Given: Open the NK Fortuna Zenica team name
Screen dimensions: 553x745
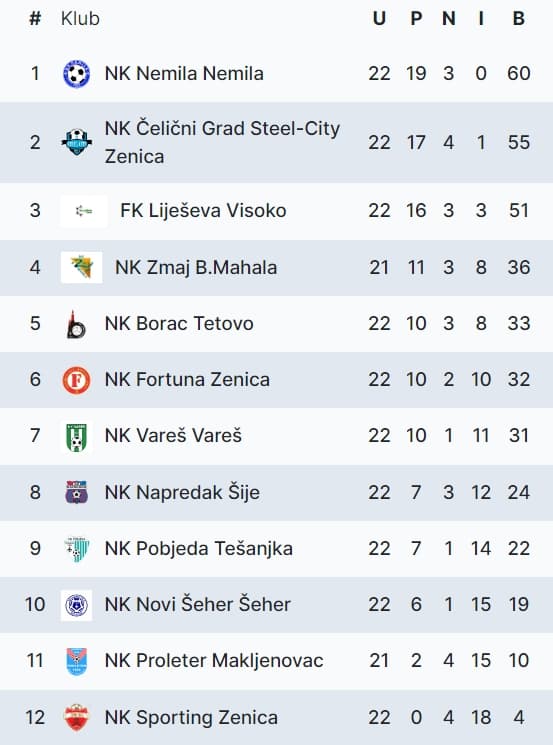Looking at the screenshot, I should pyautogui.click(x=187, y=380).
